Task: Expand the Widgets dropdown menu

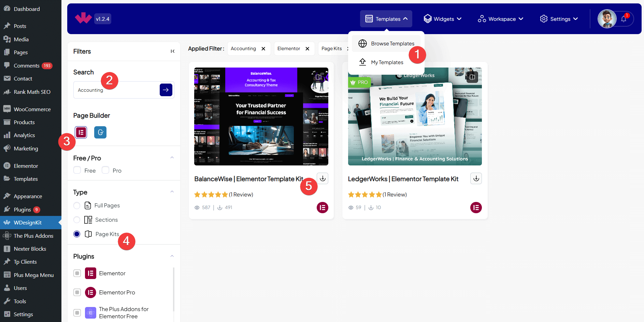Action: [x=443, y=19]
